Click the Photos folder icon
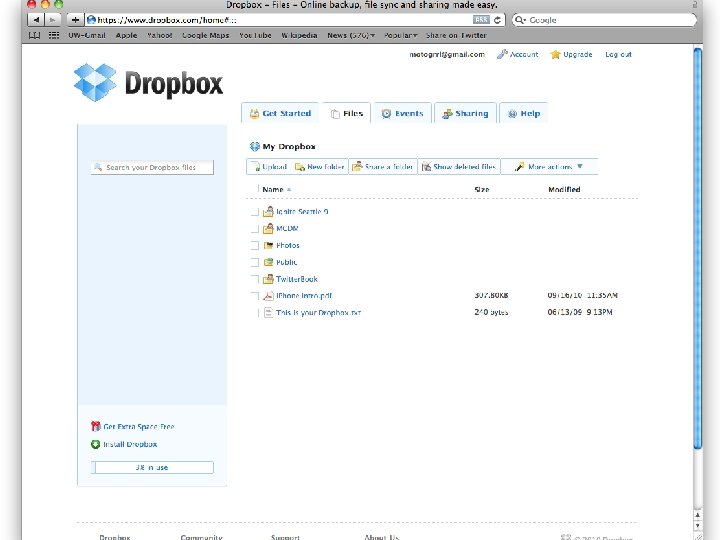This screenshot has height=540, width=720. click(x=268, y=245)
